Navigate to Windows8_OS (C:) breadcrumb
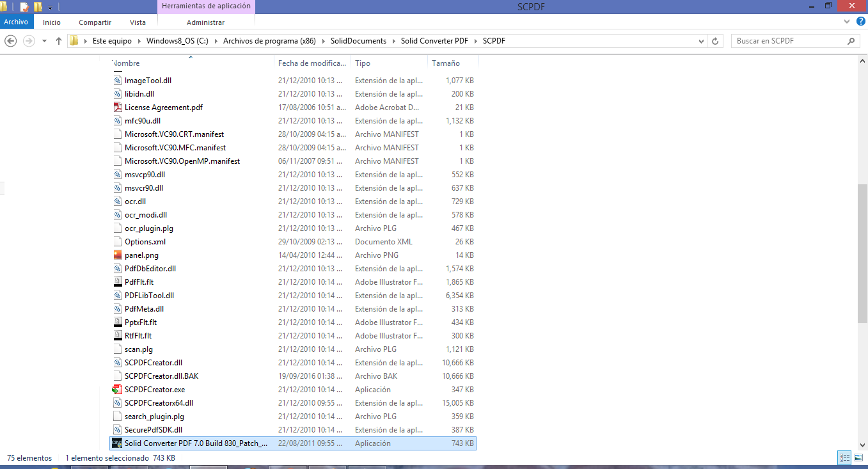The height and width of the screenshot is (469, 868). [x=177, y=41]
